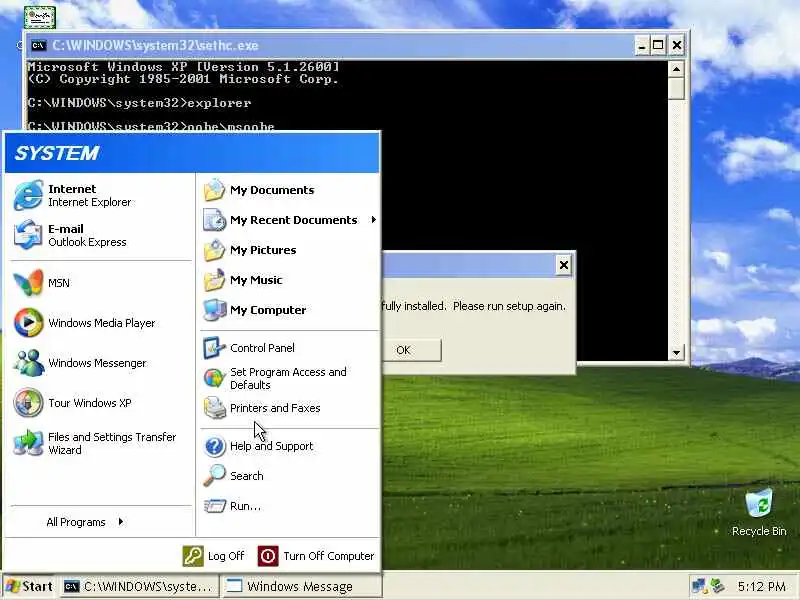Click the command prompt title bar icon

[x=38, y=46]
